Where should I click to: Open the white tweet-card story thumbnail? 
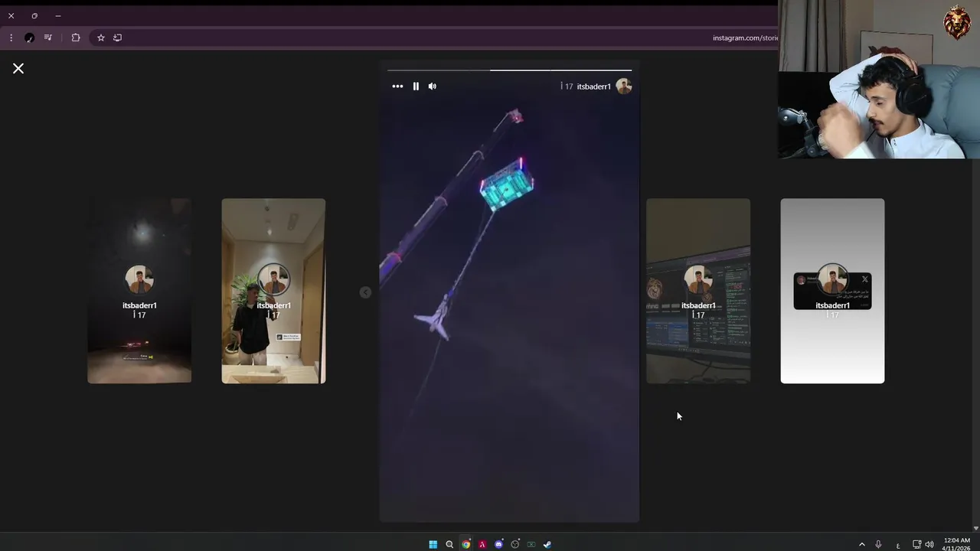(x=832, y=291)
